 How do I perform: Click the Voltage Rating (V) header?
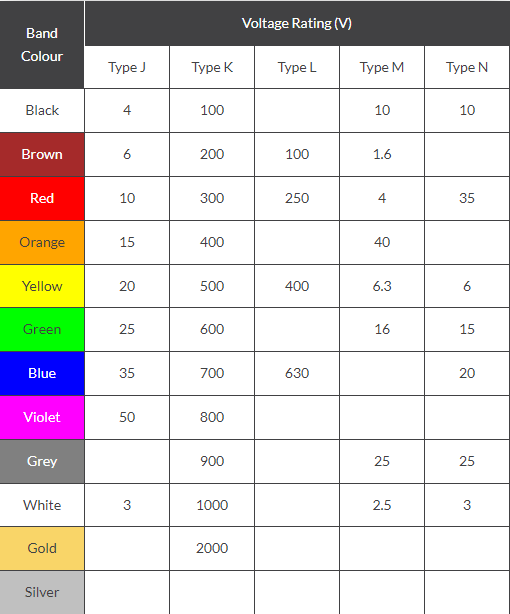pos(297,23)
